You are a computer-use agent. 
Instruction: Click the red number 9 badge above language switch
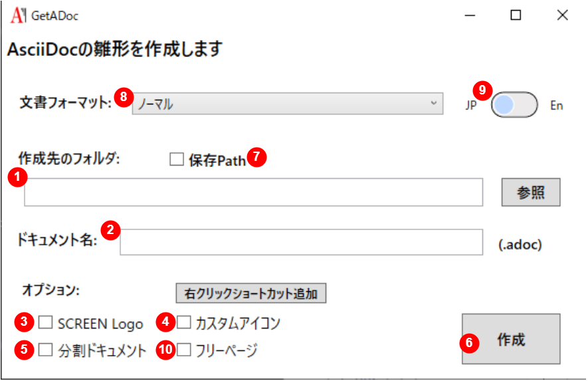pos(483,90)
